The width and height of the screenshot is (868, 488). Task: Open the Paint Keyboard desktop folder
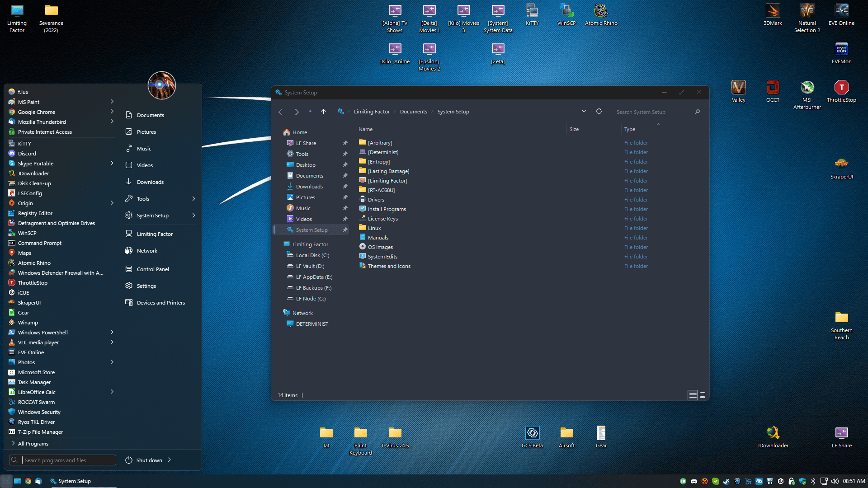pyautogui.click(x=360, y=441)
